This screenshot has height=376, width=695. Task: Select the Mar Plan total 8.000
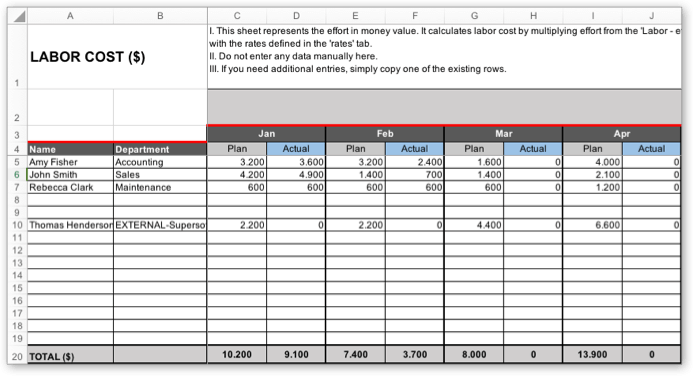474,354
